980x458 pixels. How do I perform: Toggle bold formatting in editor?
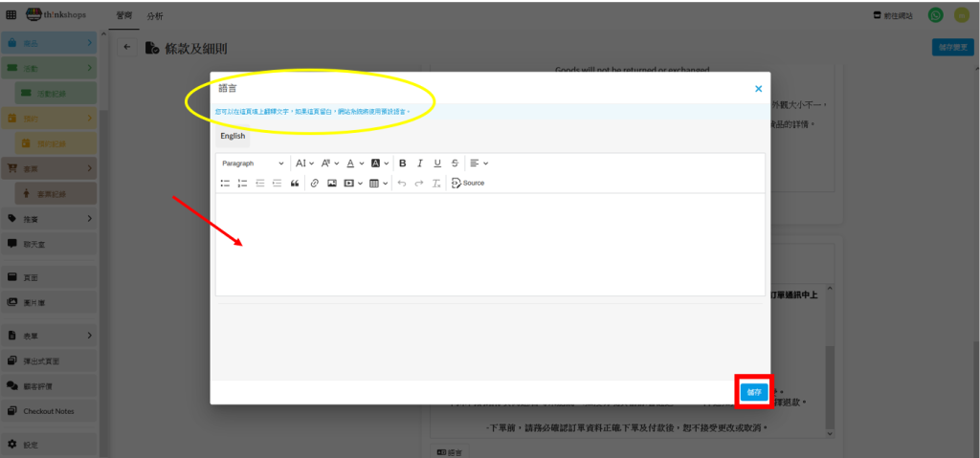[403, 164]
